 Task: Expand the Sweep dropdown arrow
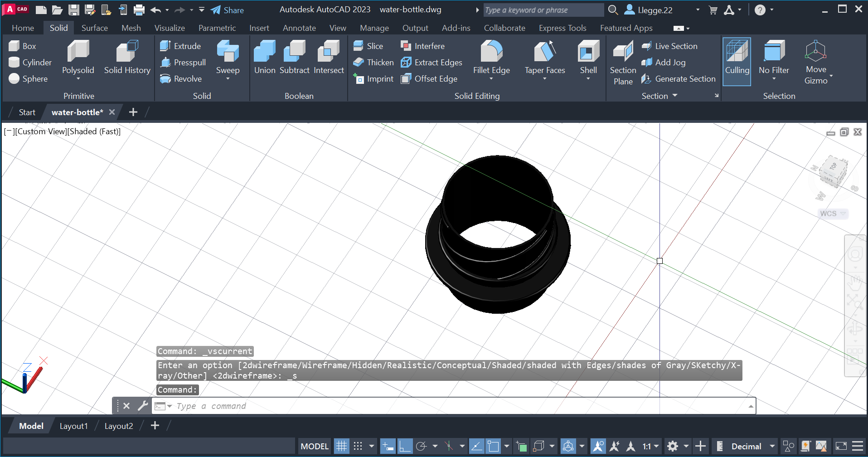click(x=228, y=79)
